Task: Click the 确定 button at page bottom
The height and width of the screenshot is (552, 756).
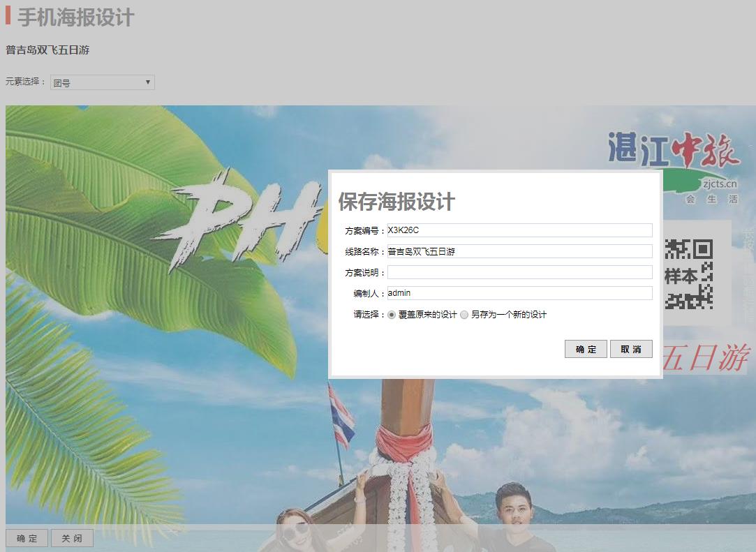Action: click(27, 538)
